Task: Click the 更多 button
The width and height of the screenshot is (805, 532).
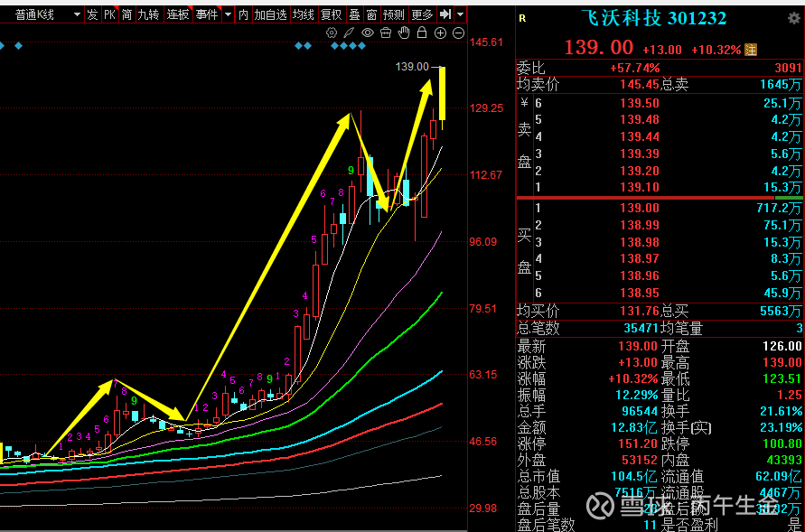Action: (x=422, y=14)
